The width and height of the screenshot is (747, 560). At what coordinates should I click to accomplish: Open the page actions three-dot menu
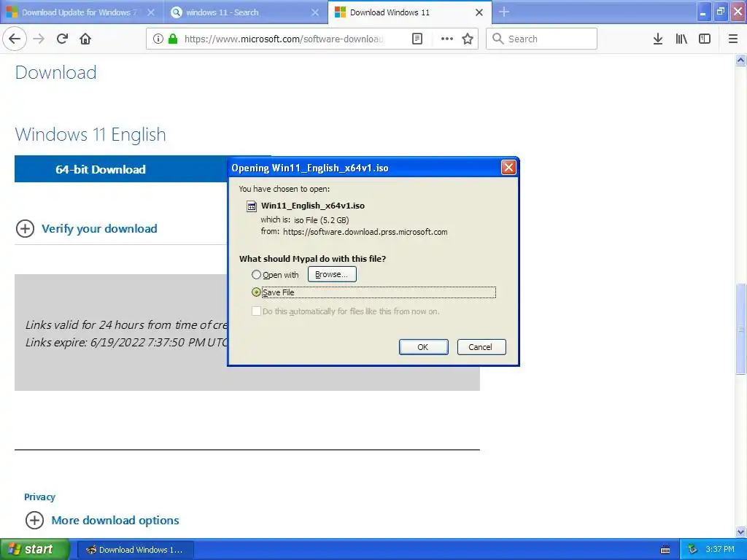[x=447, y=39]
